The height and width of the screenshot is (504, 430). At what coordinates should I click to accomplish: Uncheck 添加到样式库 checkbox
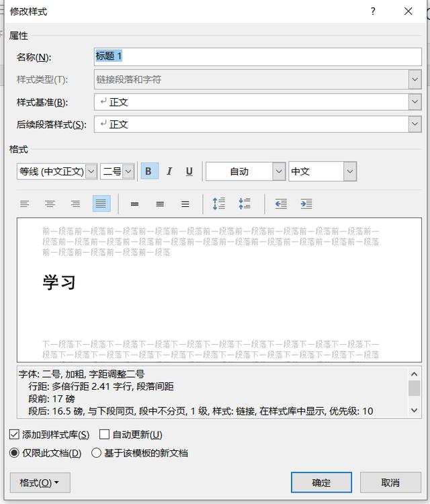tap(15, 435)
